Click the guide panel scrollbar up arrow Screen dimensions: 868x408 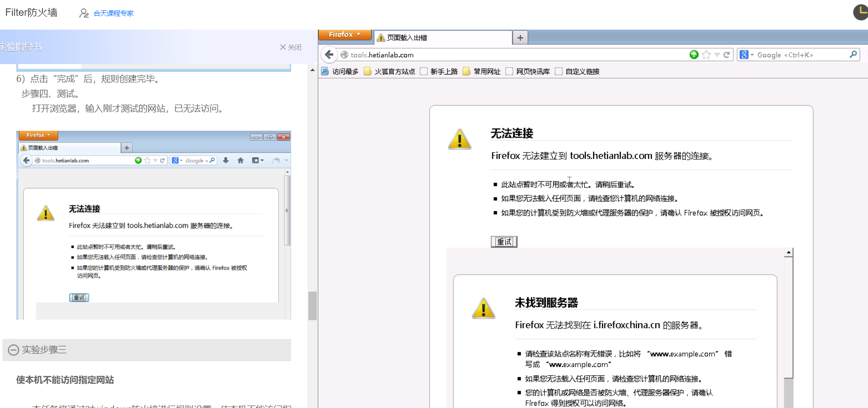312,71
